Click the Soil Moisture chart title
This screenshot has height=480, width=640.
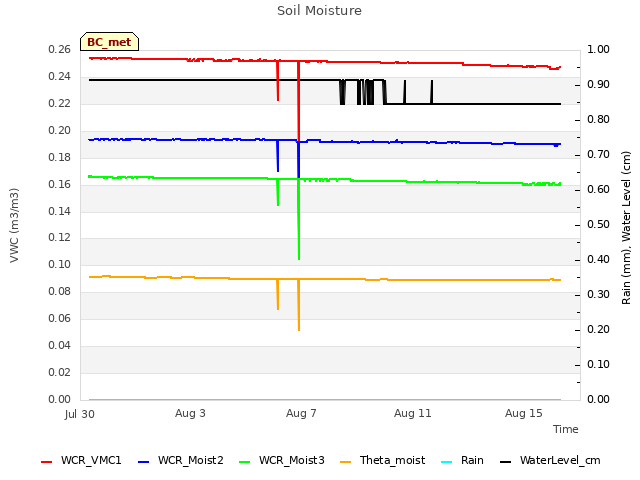[x=319, y=11]
